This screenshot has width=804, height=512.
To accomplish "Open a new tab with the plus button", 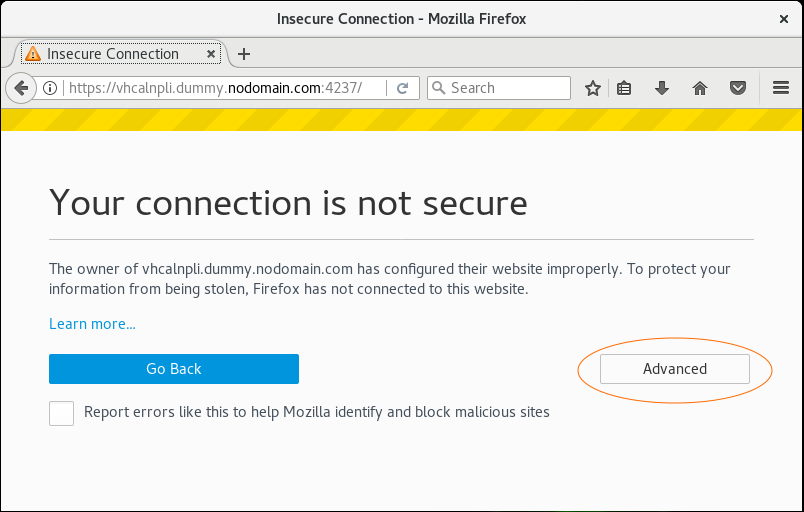I will click(x=244, y=54).
